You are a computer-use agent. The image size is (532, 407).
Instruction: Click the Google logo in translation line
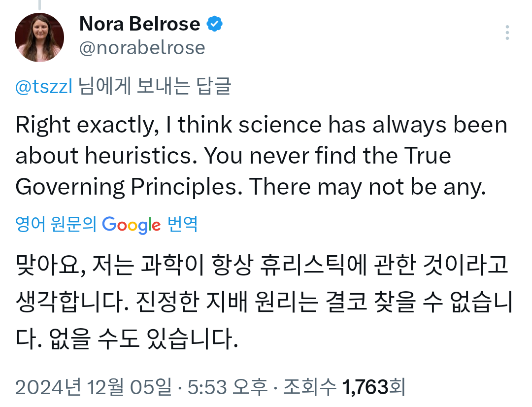click(x=132, y=225)
